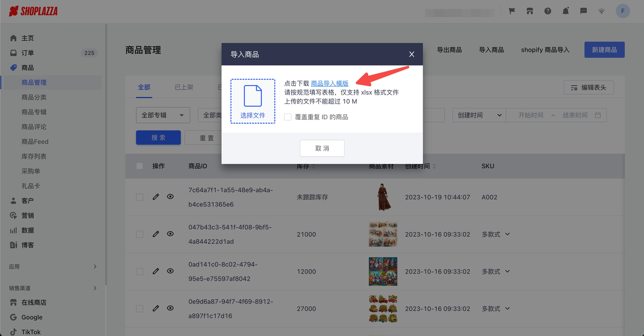The image size is (644, 336).
Task: Open the notifications bell icon
Action: click(x=565, y=11)
